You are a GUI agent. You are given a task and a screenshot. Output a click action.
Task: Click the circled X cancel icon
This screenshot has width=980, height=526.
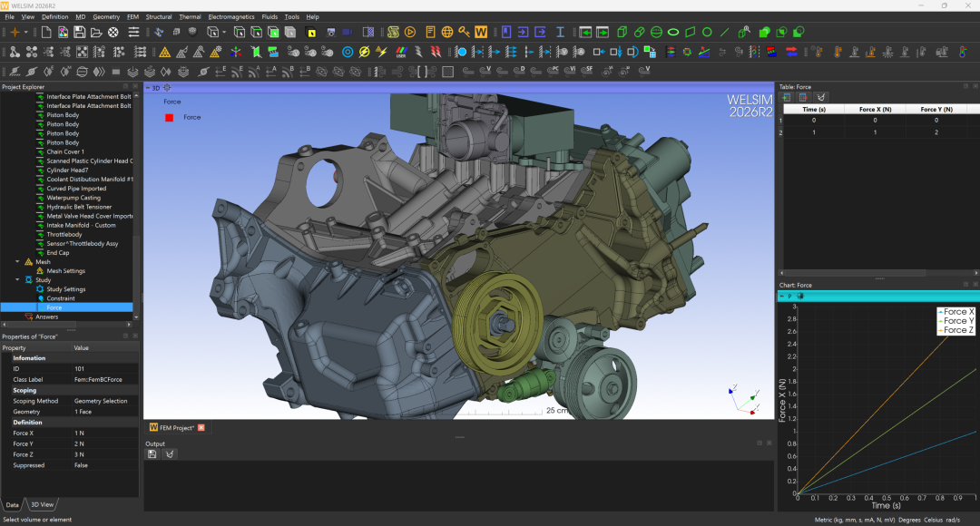coord(113,32)
